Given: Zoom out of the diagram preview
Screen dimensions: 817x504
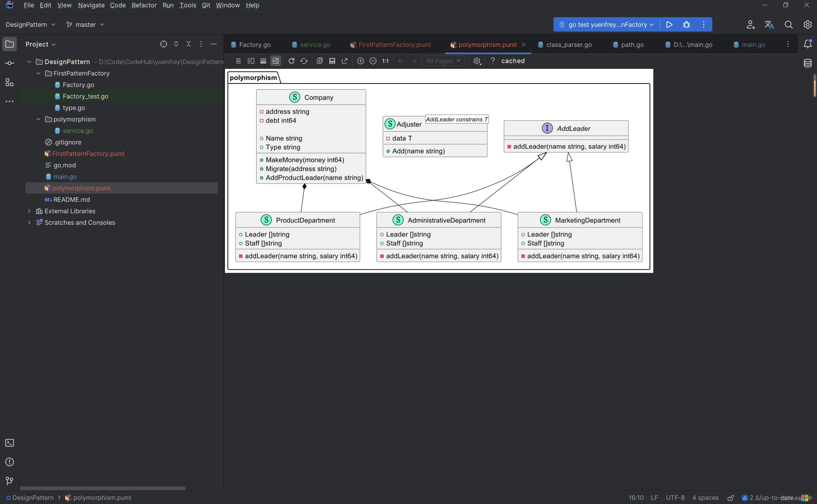Looking at the screenshot, I should point(373,61).
